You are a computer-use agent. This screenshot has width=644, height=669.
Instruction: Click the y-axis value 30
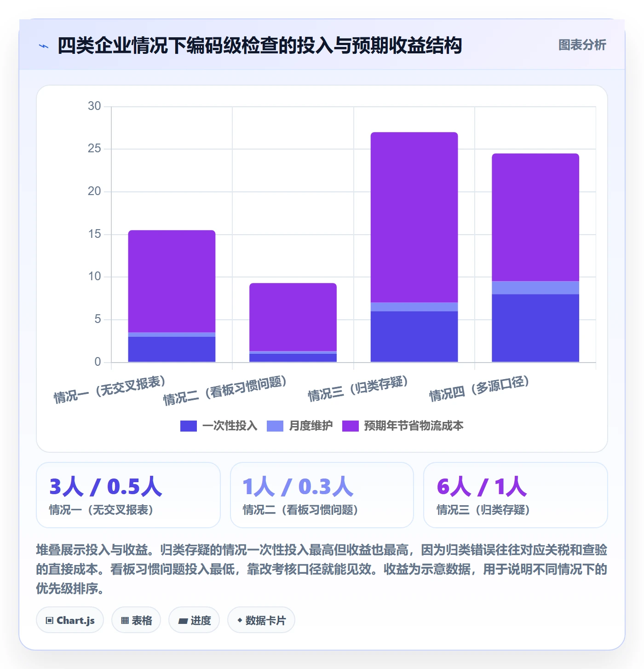pyautogui.click(x=94, y=106)
